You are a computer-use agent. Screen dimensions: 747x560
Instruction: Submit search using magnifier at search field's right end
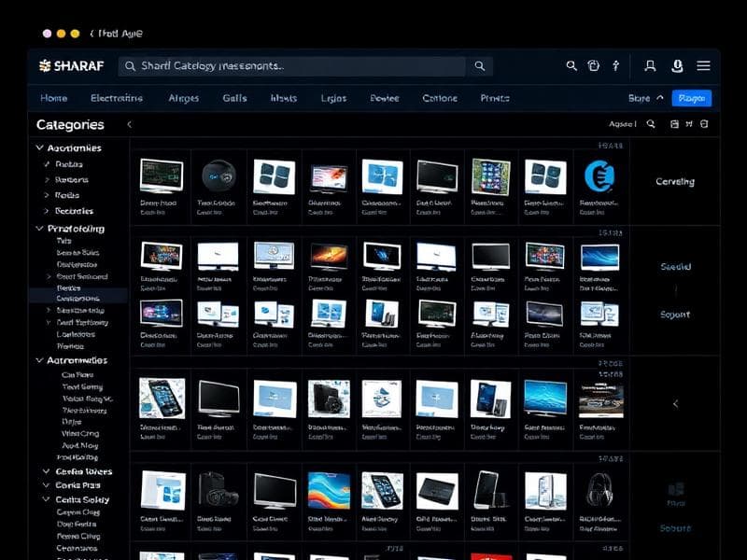coord(480,66)
